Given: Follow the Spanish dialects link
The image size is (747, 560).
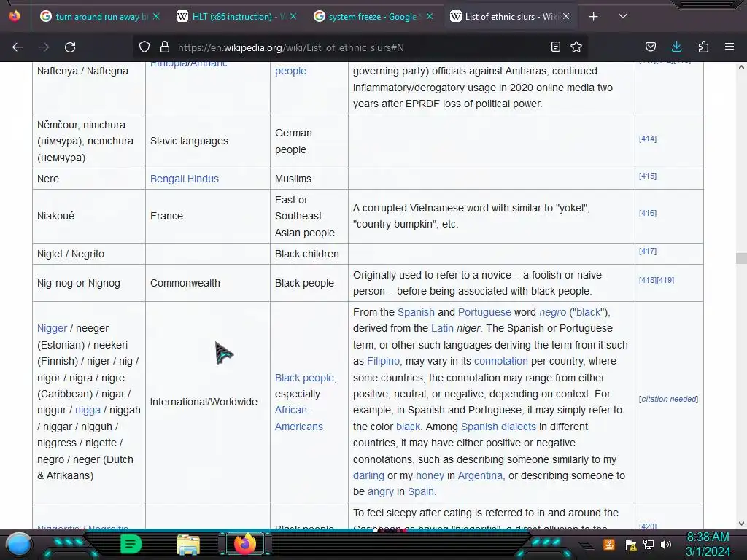Looking at the screenshot, I should 498,427.
